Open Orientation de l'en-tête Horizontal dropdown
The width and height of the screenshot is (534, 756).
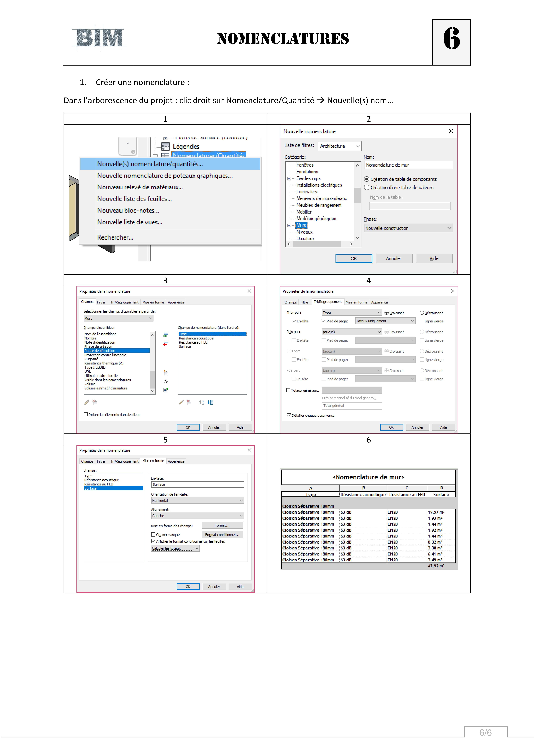coord(198,500)
